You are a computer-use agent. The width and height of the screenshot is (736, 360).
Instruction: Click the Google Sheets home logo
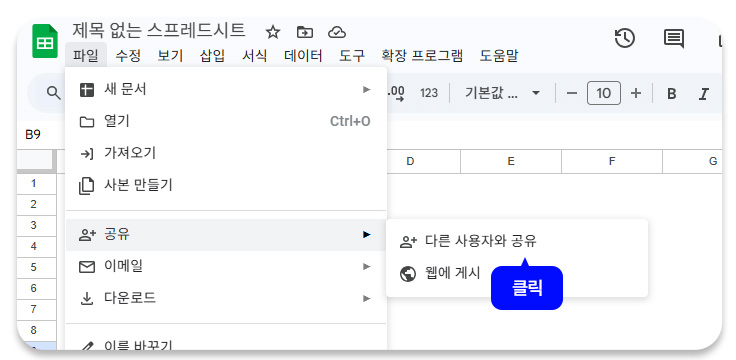tap(45, 41)
